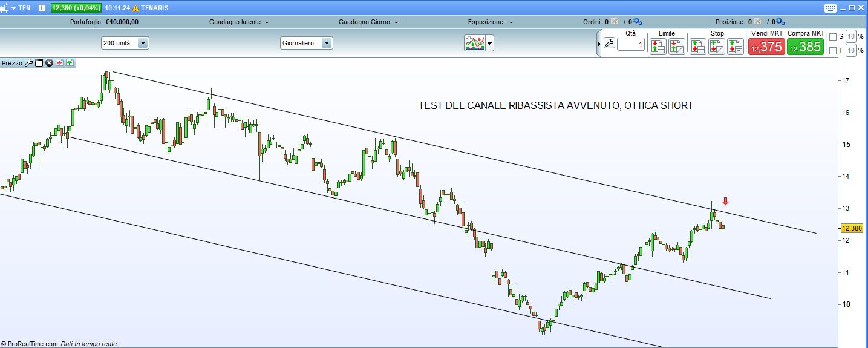The image size is (868, 348).
Task: Open the Prezzo panel wrench settings
Action: [28, 62]
